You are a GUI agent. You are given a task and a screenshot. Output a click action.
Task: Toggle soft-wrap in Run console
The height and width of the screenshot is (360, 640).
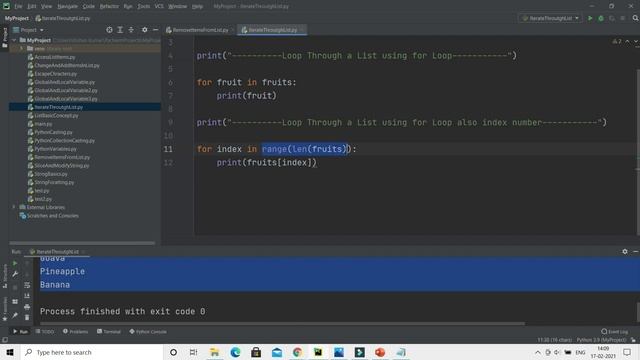[27, 285]
